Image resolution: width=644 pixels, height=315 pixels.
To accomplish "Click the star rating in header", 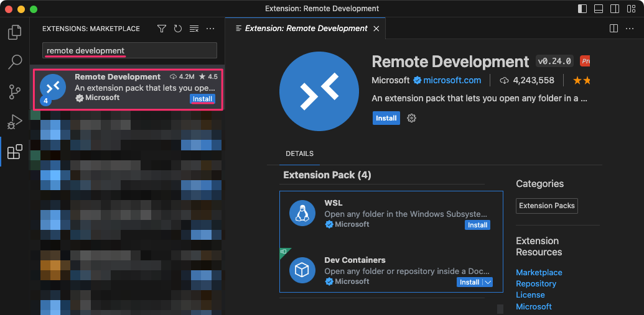I will [x=582, y=80].
